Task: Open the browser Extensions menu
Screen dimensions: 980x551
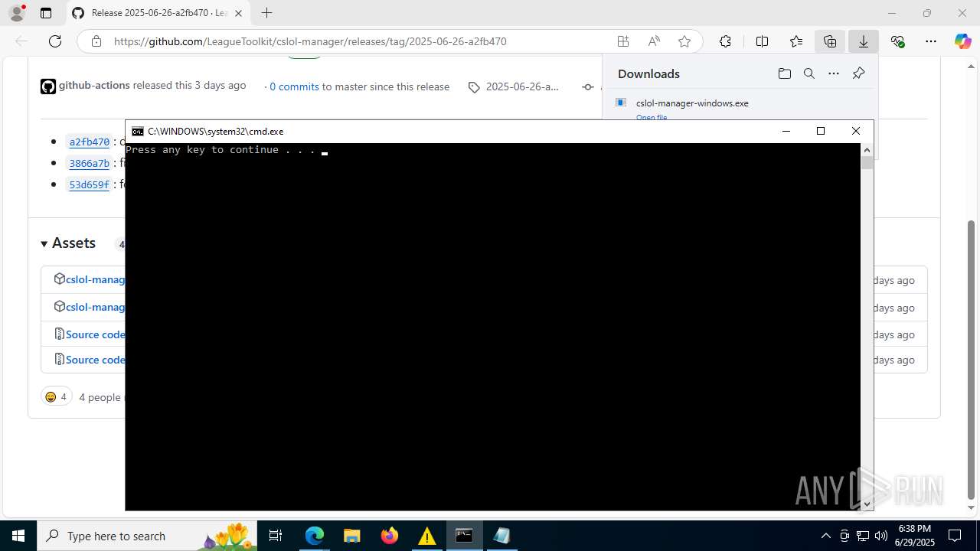Action: click(725, 41)
